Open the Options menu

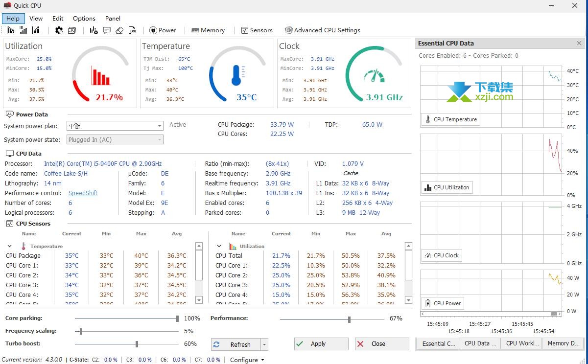click(84, 19)
